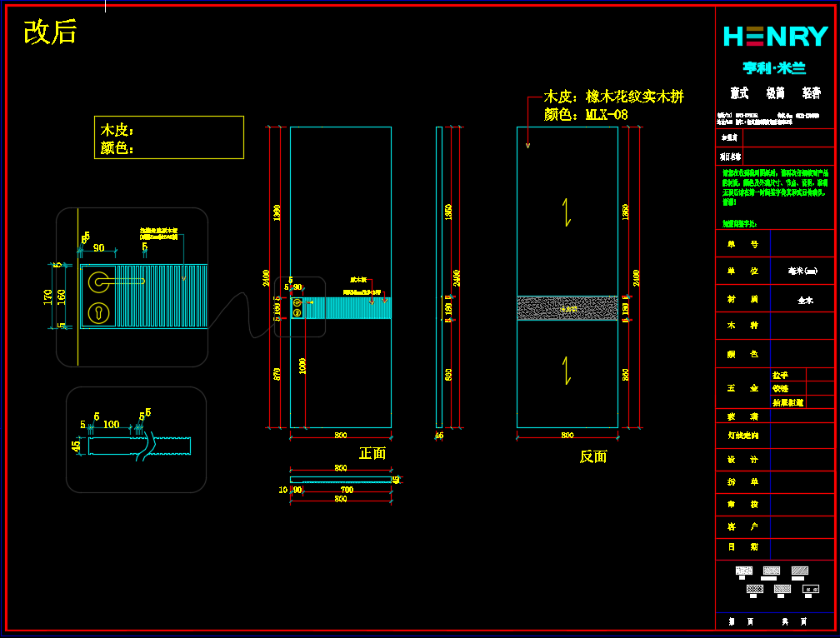Select the 100 dimension in section detail
The height and width of the screenshot is (638, 840).
click(111, 424)
